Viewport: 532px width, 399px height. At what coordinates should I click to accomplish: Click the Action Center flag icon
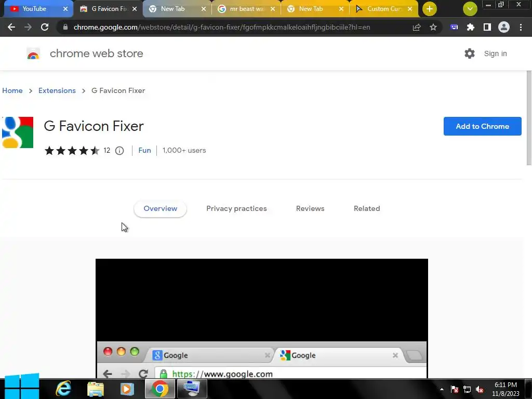[455, 390]
